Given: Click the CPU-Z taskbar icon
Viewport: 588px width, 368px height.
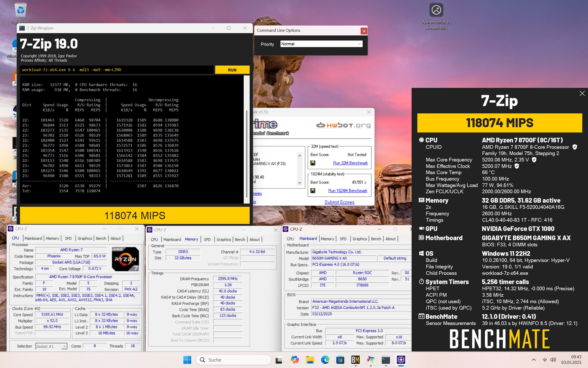Looking at the screenshot, I should 401,360.
